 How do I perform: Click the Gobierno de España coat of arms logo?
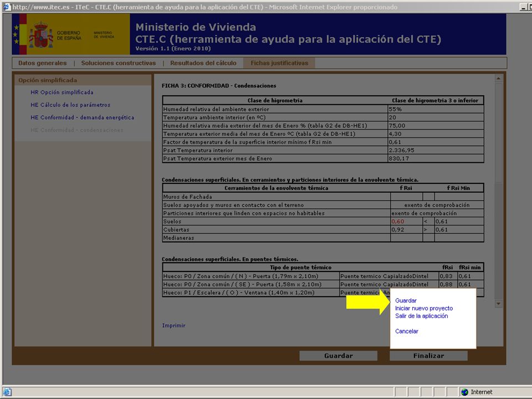[x=40, y=34]
